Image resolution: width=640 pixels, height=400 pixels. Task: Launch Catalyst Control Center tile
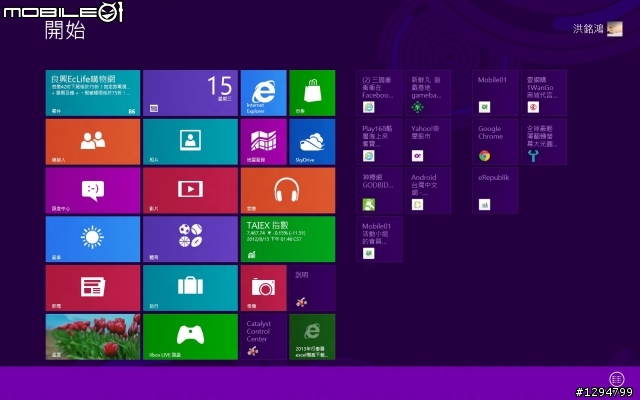tap(264, 337)
